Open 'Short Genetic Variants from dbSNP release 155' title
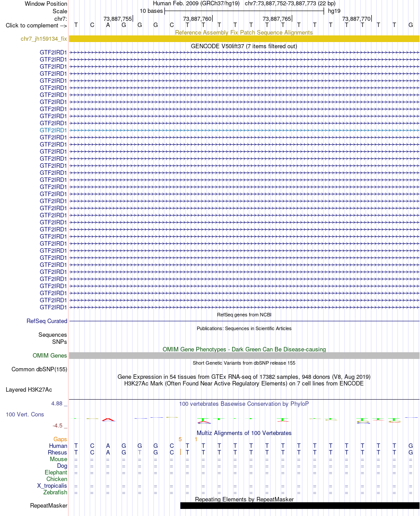 244,363
